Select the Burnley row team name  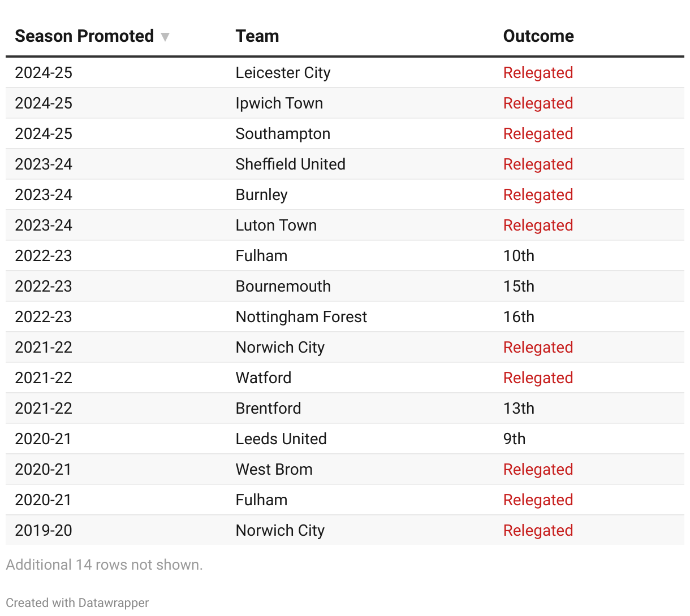261,195
